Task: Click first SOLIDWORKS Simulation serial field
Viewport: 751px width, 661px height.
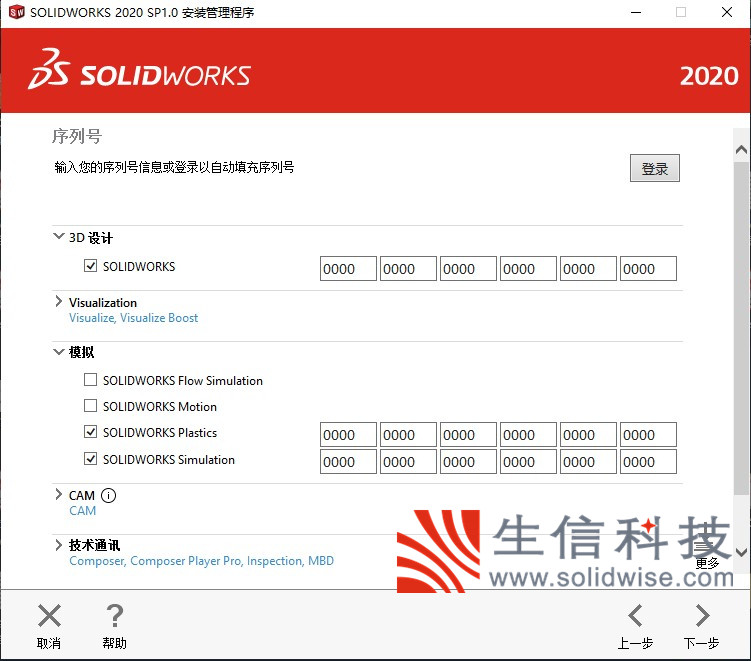Action: click(x=348, y=461)
